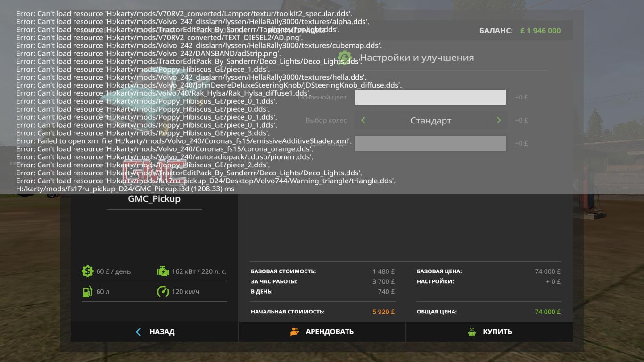Click the balance amount £ 1 946 000
Screen dimensions: 644x362
point(540,31)
